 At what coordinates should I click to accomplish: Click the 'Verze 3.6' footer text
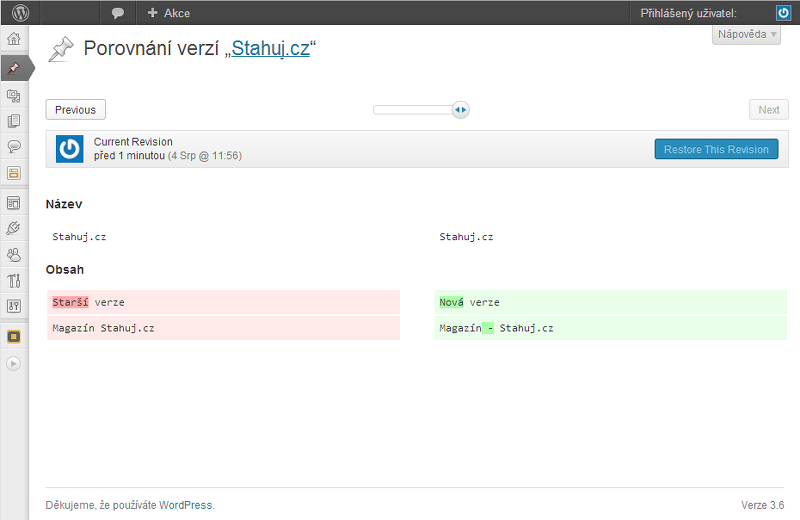(x=762, y=505)
